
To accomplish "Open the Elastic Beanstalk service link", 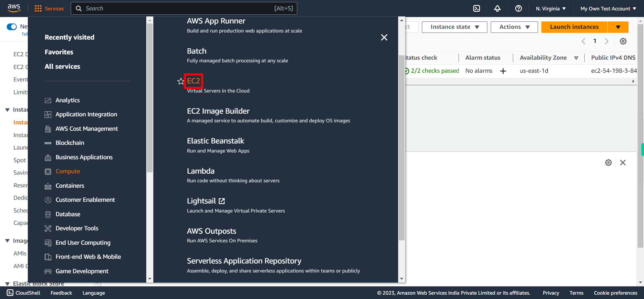I will (215, 141).
